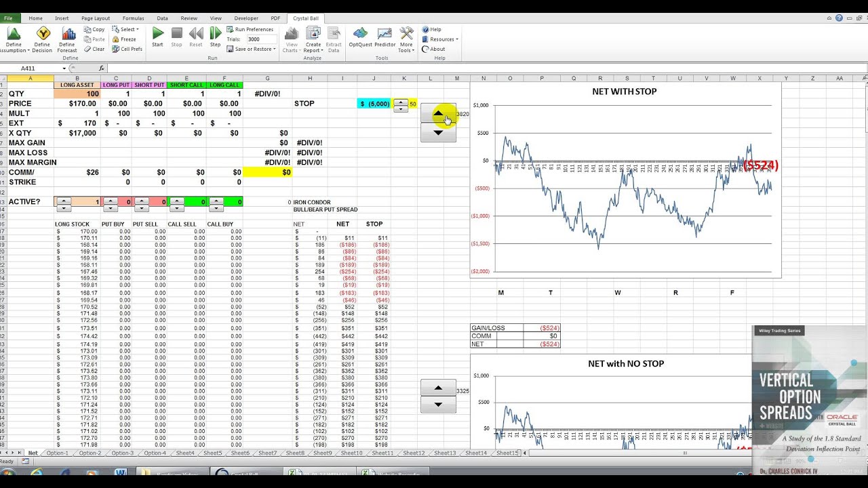The image size is (868, 488).
Task: Click the horizontal scrollbar at bottom
Action: point(685,453)
